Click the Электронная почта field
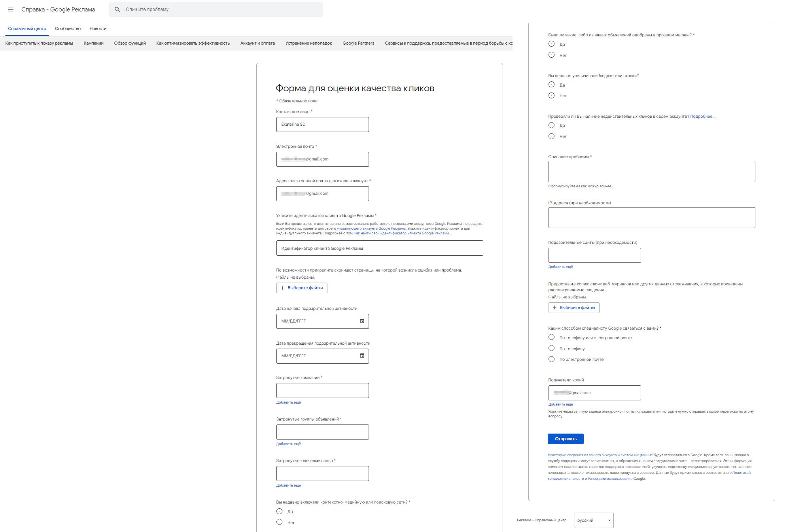Screen dimensions: 787x532 pyautogui.click(x=322, y=159)
